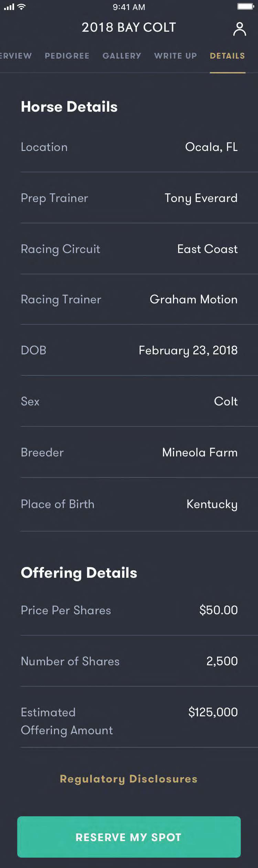Open the Regulatory Disclosures link
This screenshot has height=868, width=258.
click(x=128, y=779)
